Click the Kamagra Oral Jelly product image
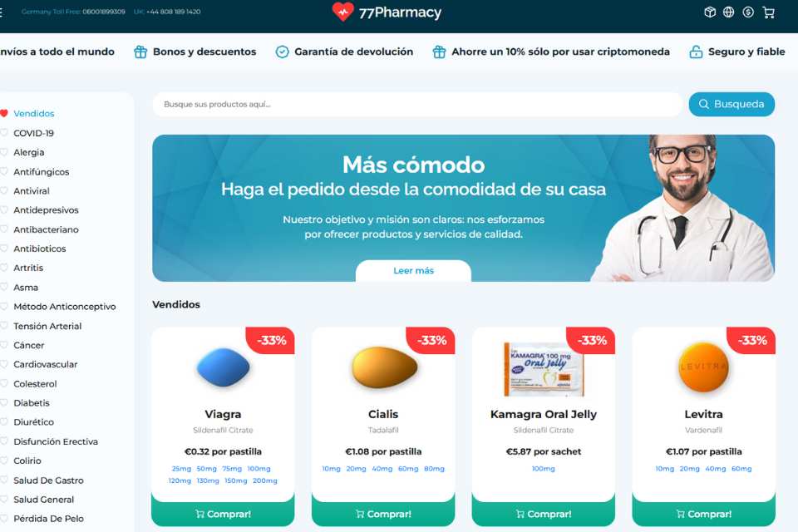 [544, 369]
